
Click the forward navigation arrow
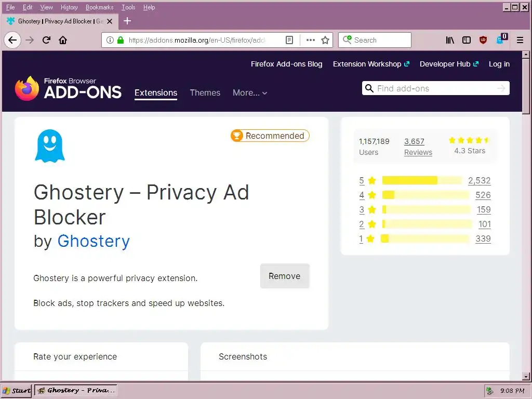tap(30, 40)
